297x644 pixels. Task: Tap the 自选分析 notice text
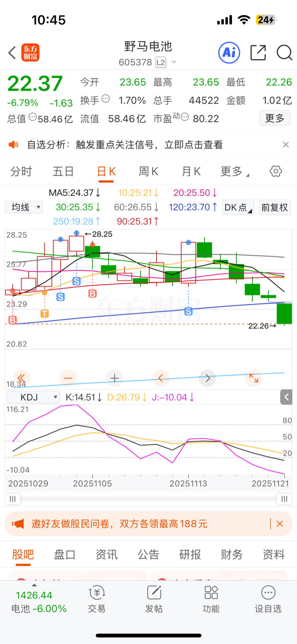tap(125, 145)
